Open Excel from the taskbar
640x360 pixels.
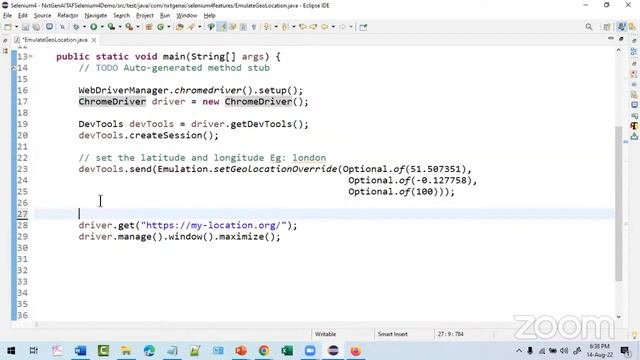(287, 351)
